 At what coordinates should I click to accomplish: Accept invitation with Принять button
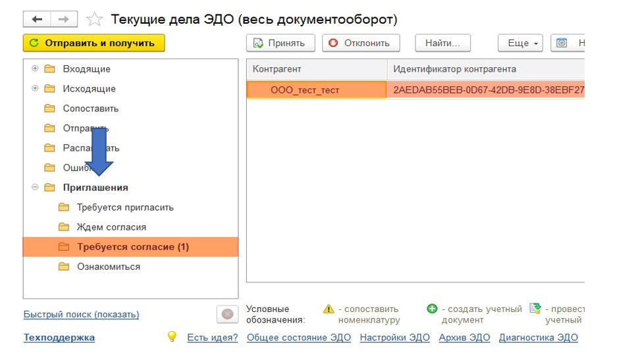[280, 43]
